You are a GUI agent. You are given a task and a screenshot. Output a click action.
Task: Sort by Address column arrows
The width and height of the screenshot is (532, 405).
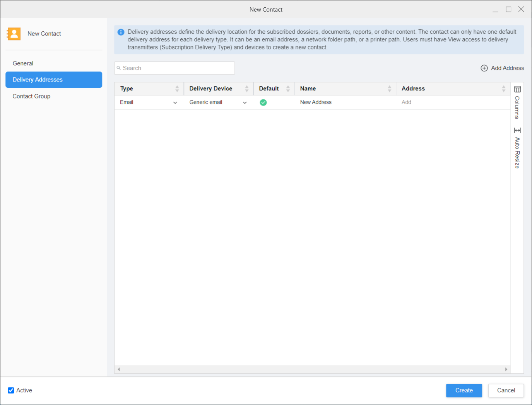pyautogui.click(x=503, y=88)
